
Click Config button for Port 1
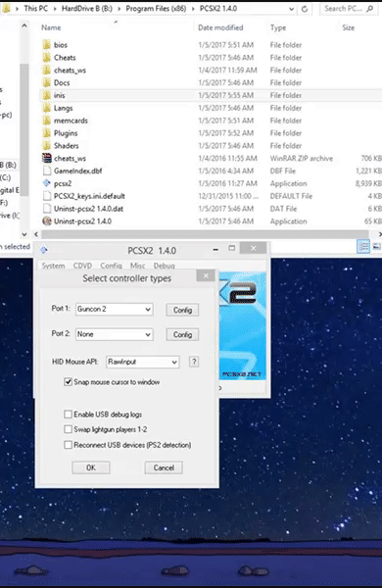182,310
